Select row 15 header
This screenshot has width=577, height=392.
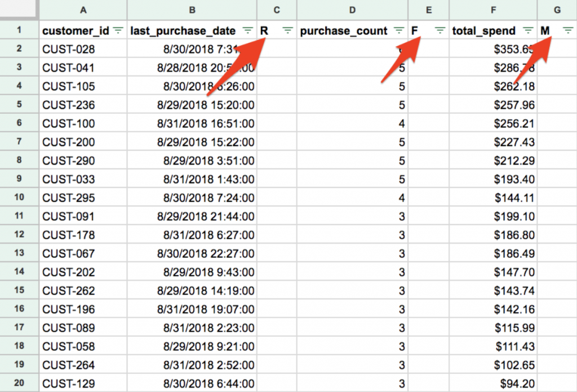(x=19, y=289)
